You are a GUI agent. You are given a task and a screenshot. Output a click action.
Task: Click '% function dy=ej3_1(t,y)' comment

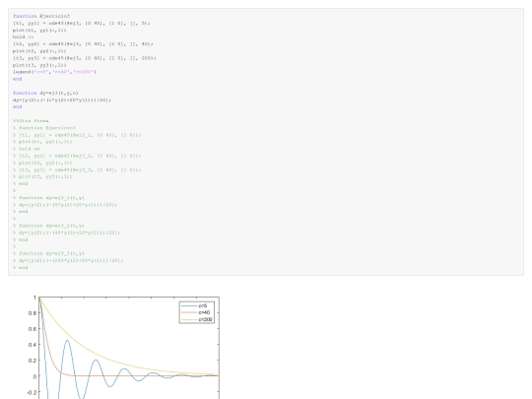click(x=48, y=198)
